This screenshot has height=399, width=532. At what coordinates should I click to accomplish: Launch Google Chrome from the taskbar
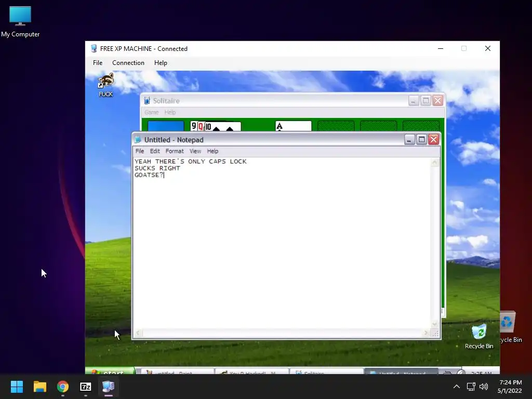(63, 387)
